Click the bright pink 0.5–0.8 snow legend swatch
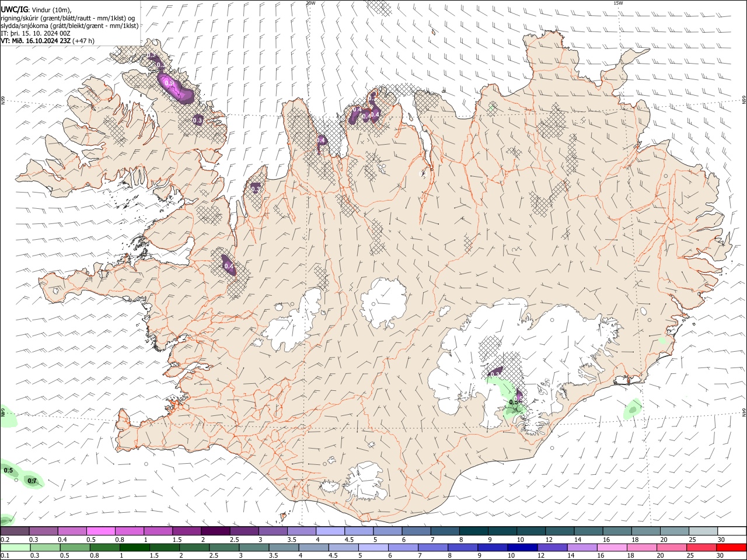Viewport: 747px width, 560px height. click(100, 531)
